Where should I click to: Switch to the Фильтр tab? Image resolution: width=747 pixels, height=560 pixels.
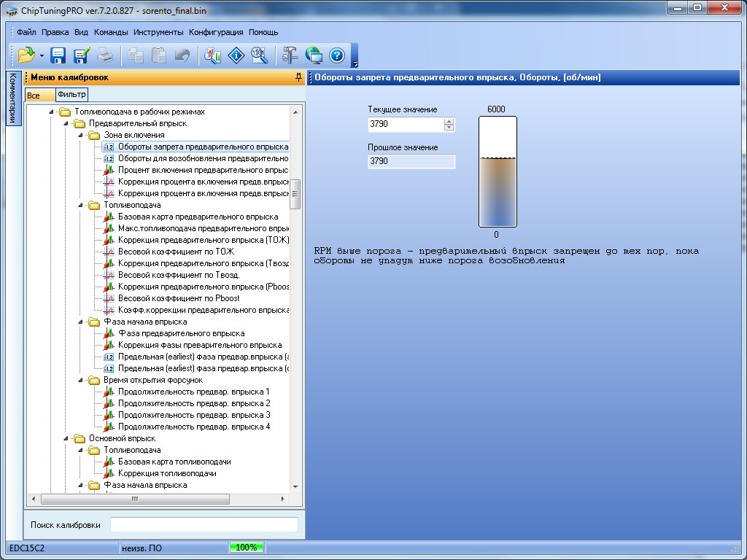point(71,94)
